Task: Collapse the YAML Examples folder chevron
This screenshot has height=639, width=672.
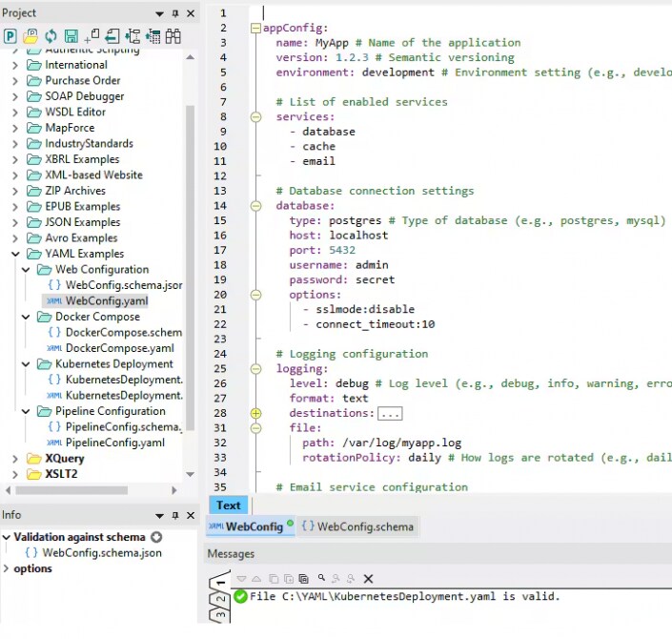Action: [15, 254]
